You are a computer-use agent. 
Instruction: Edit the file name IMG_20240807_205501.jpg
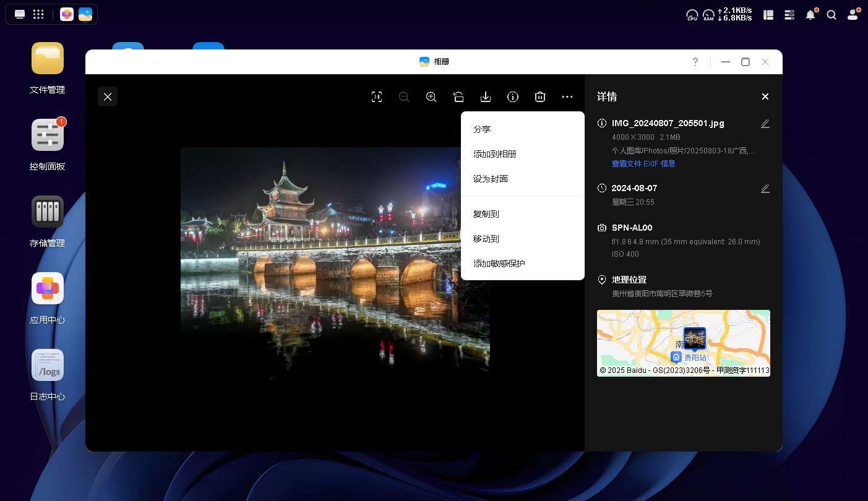point(765,123)
